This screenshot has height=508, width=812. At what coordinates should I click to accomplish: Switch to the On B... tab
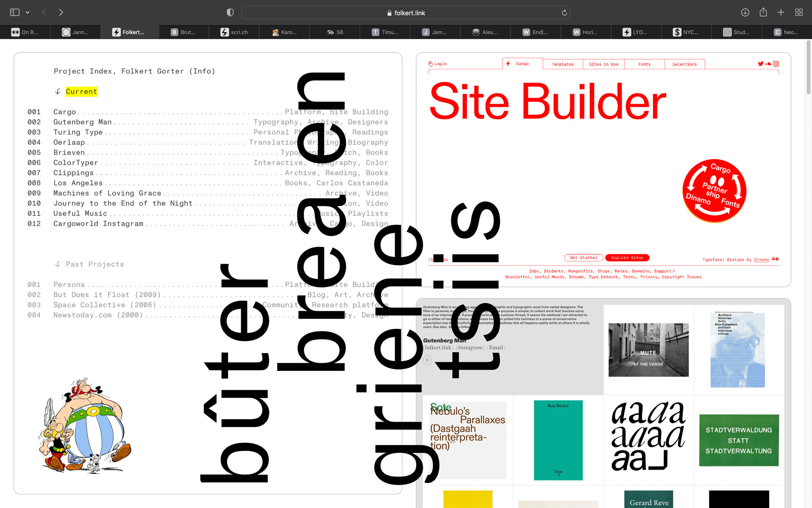point(25,32)
